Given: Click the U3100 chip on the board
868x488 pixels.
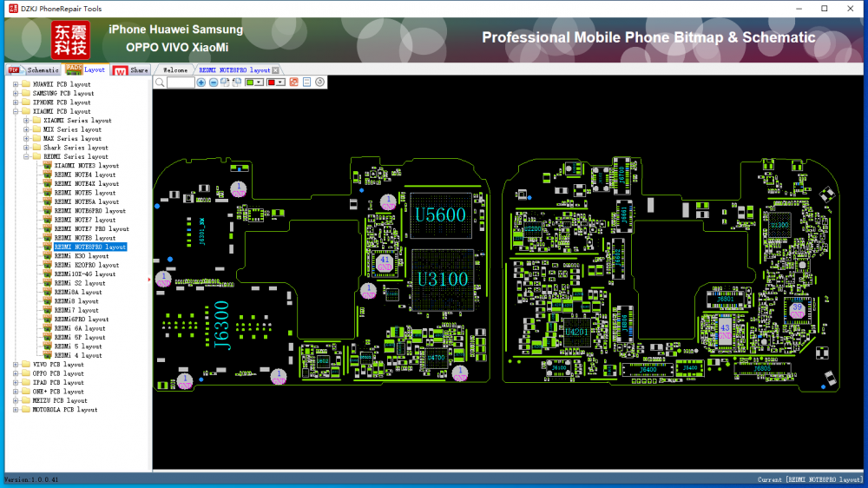Looking at the screenshot, I should pyautogui.click(x=442, y=280).
